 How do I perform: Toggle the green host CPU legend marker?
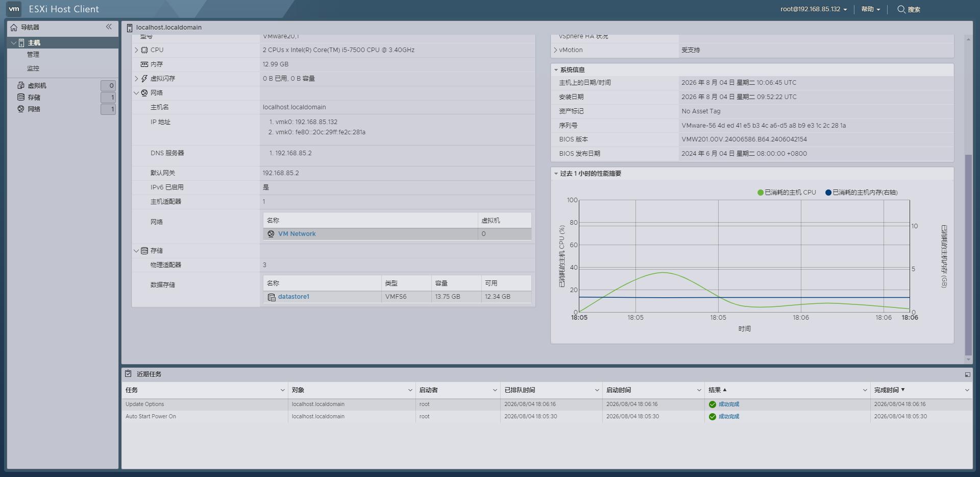761,193
